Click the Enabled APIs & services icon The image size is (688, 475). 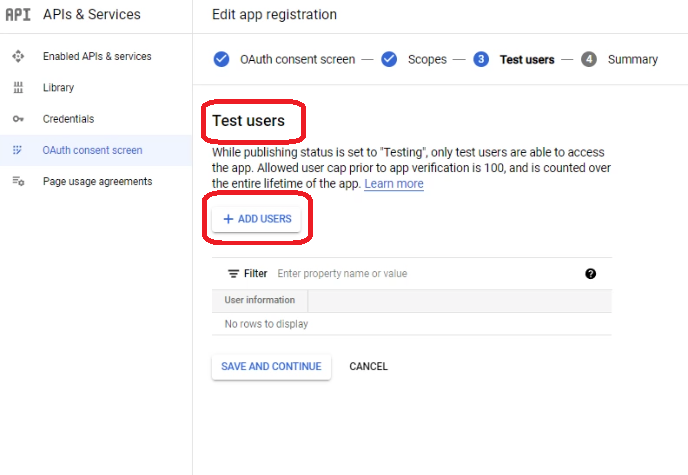[x=18, y=57]
